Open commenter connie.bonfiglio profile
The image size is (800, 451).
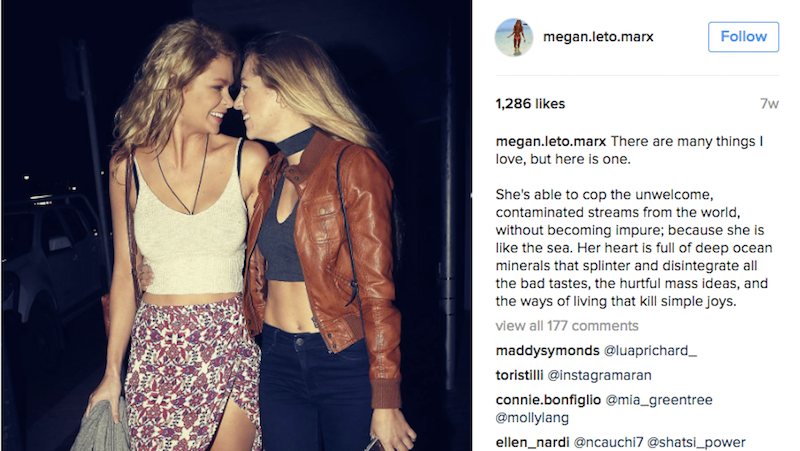pos(548,399)
